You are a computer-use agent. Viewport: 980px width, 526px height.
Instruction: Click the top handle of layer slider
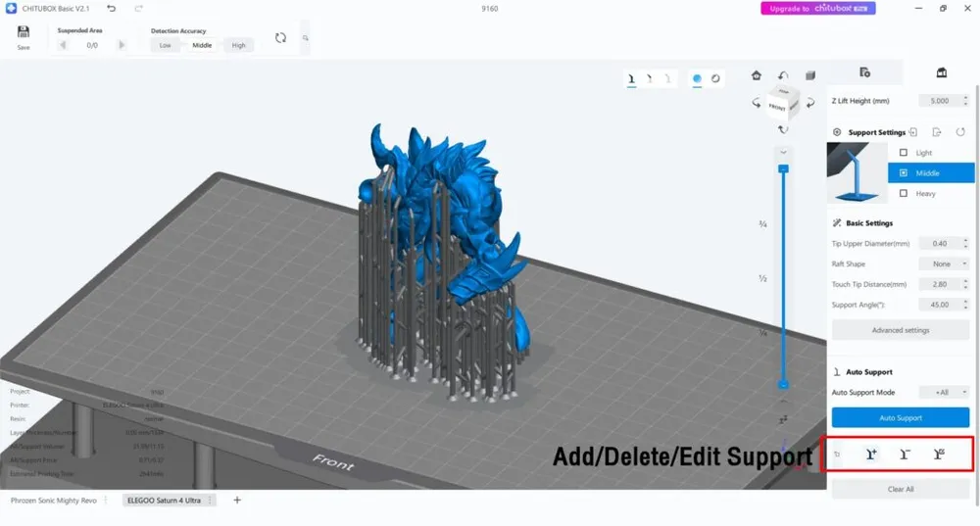tap(783, 168)
